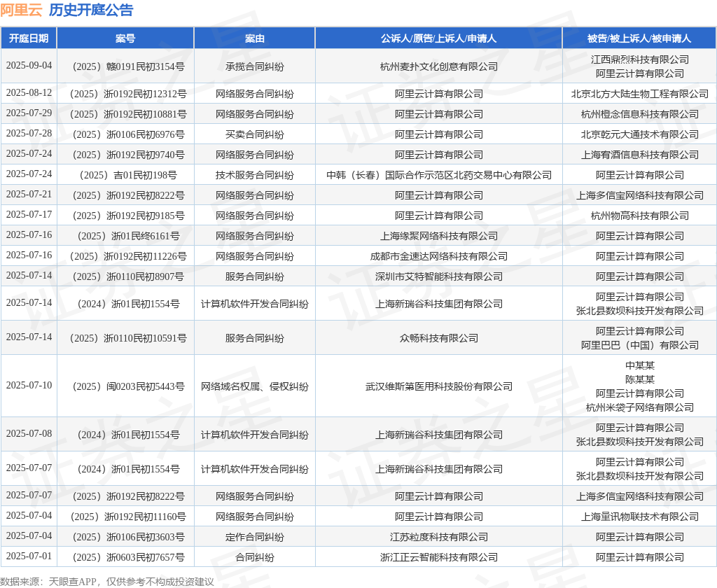Click defendant "上海宥酒信息科技有限公司"

coord(639,155)
